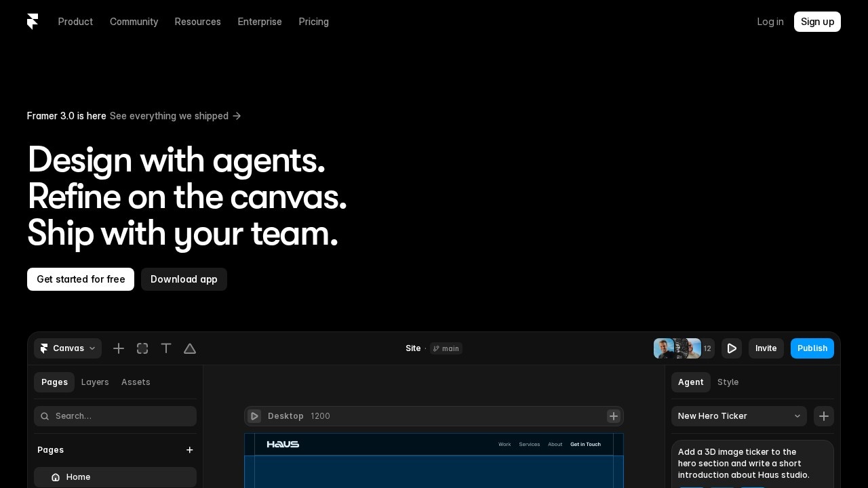The width and height of the screenshot is (868, 488).
Task: Click the Framer logo in the header
Action: point(33,22)
